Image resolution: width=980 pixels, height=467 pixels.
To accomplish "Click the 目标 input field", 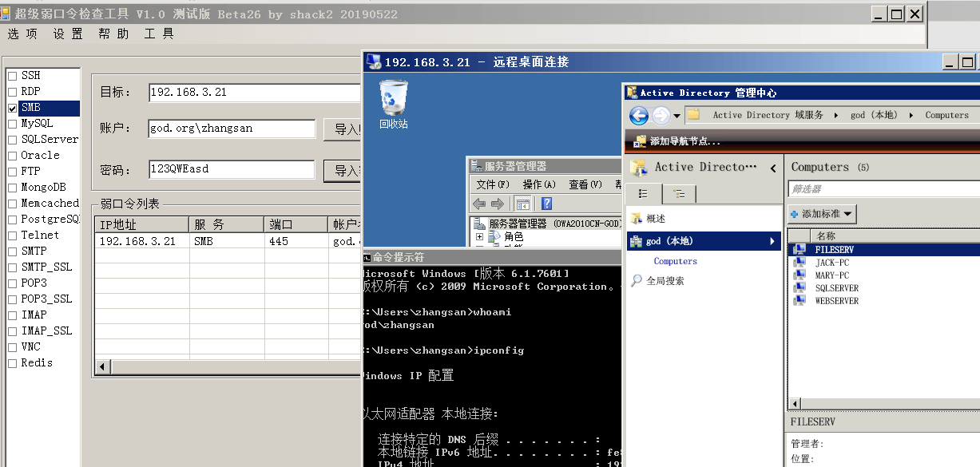I will pyautogui.click(x=255, y=93).
